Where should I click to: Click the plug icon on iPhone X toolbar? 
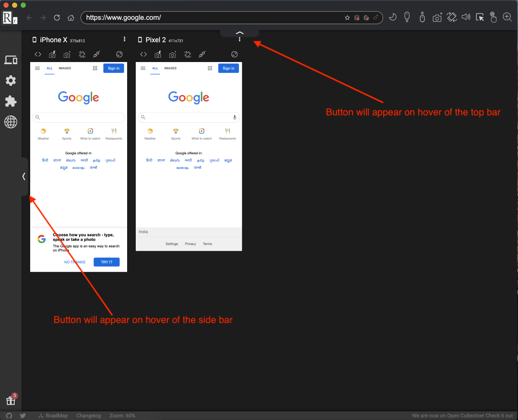[97, 54]
